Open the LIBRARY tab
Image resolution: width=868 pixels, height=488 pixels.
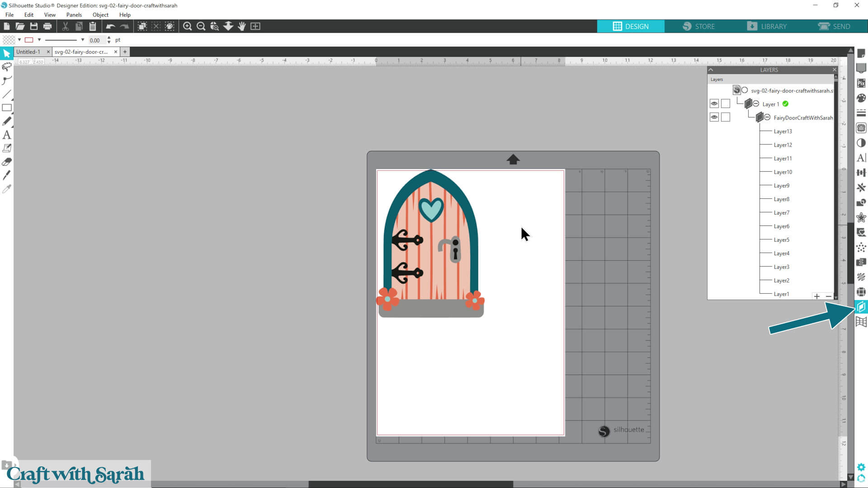point(767,26)
